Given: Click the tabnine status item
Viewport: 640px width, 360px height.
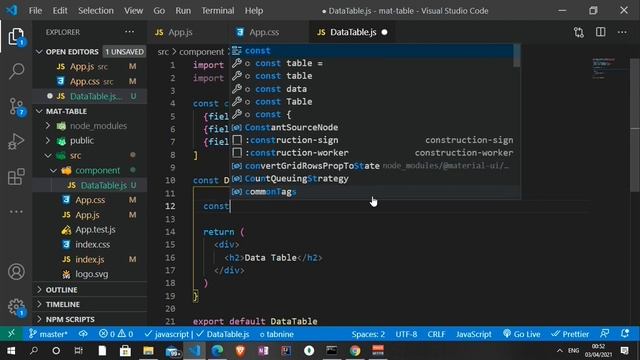Looking at the screenshot, I should coord(276,334).
